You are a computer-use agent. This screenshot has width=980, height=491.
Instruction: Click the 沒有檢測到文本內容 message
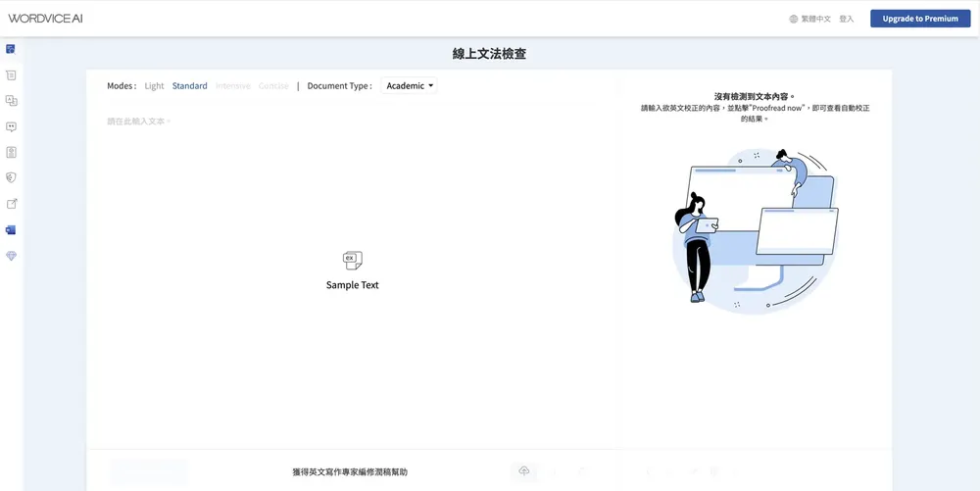click(755, 96)
